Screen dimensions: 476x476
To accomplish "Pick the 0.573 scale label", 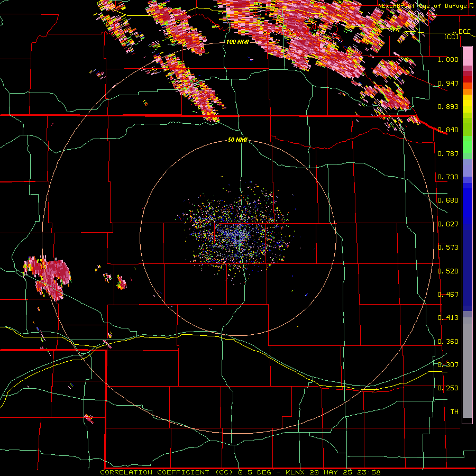I will 448,248.
